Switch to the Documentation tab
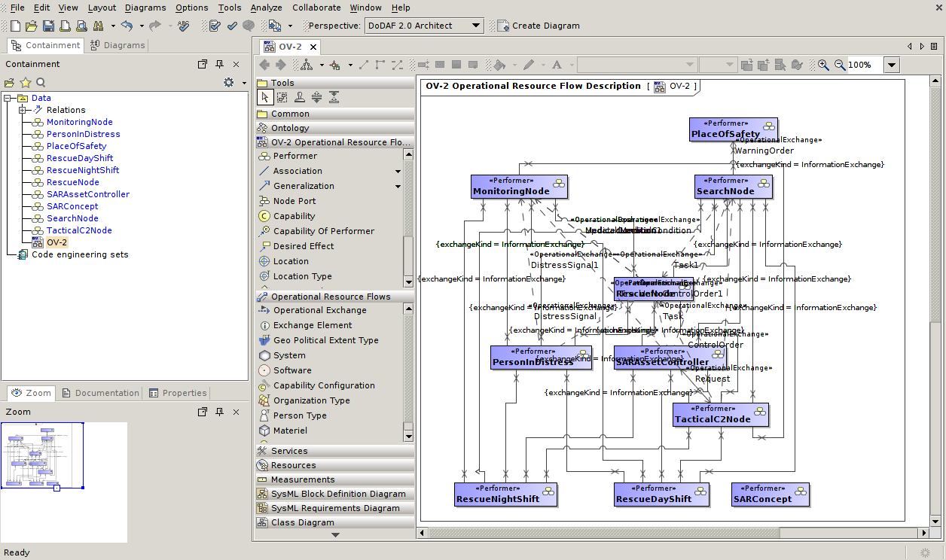Screen dimensions: 946x560 (101, 393)
